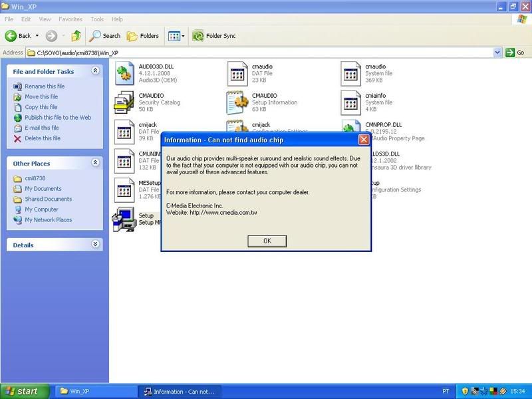The image size is (532, 399).
Task: Choose E-mail this file
Action: point(42,128)
